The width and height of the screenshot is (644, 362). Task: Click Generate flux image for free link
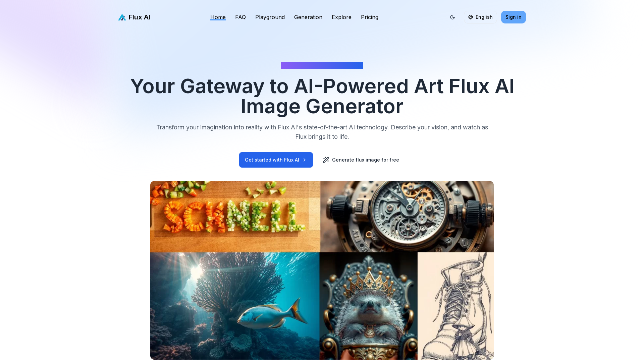click(x=361, y=160)
